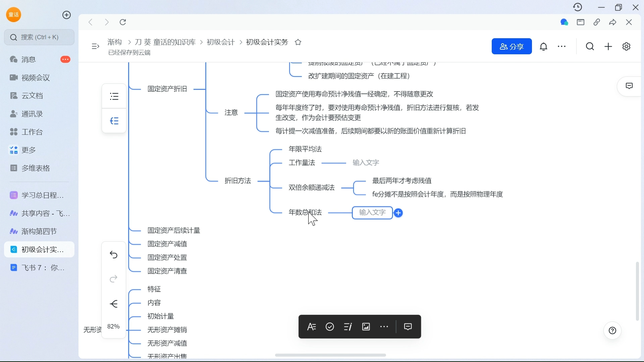Open the help question-mark icon
Viewport: 644px width, 362px height.
[612, 330]
